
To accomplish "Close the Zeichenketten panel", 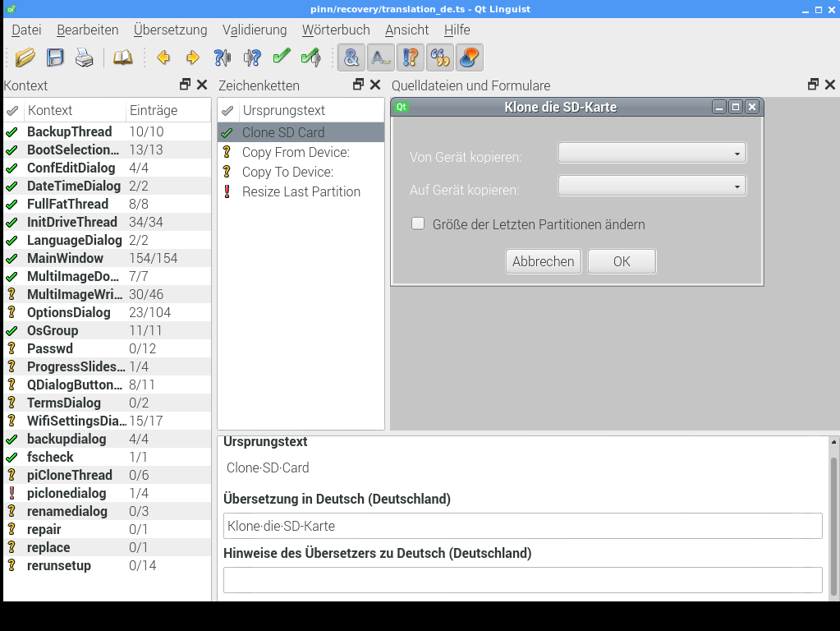I will tap(375, 84).
